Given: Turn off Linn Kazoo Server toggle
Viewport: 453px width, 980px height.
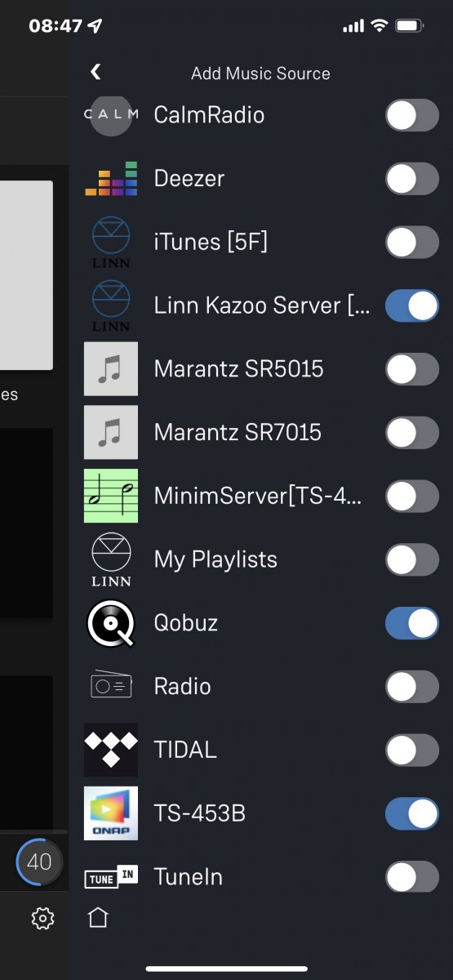Looking at the screenshot, I should tap(412, 305).
